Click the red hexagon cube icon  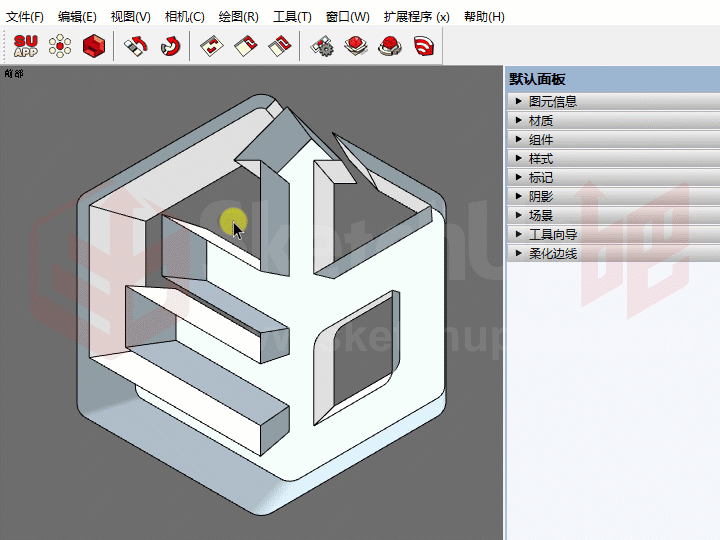point(94,46)
